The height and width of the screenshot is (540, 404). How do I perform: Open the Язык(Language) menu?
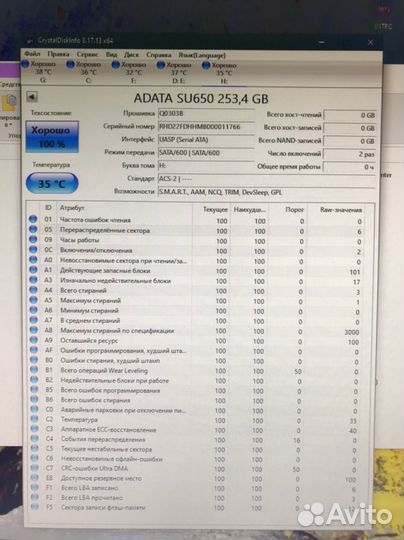(202, 55)
